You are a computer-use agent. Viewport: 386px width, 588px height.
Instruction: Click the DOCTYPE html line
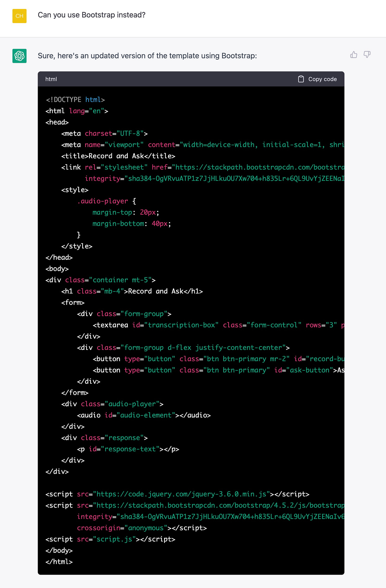[x=75, y=100]
